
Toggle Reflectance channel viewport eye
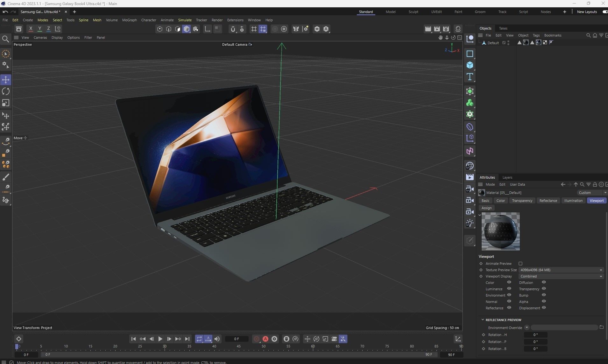tap(509, 308)
